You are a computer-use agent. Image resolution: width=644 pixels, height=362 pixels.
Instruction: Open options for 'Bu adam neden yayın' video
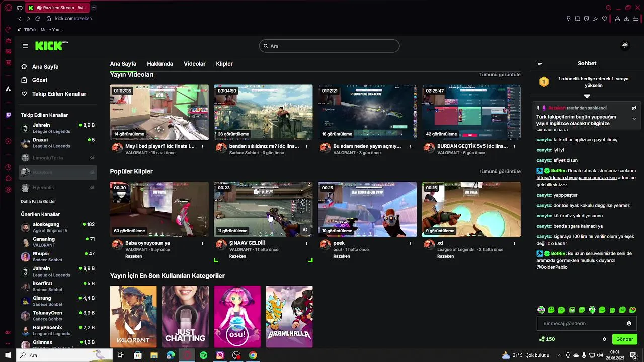(411, 146)
